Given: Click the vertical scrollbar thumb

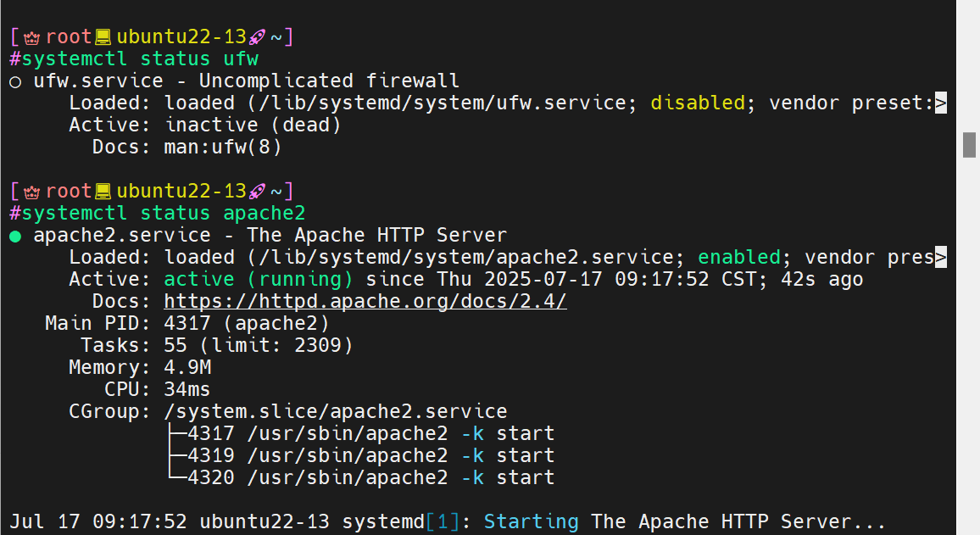Looking at the screenshot, I should click(x=969, y=145).
